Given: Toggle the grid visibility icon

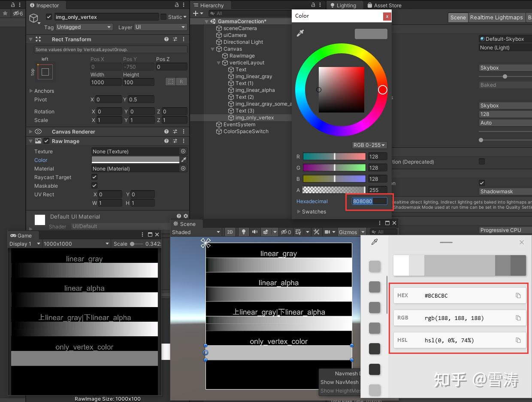Looking at the screenshot, I should click(x=299, y=232).
